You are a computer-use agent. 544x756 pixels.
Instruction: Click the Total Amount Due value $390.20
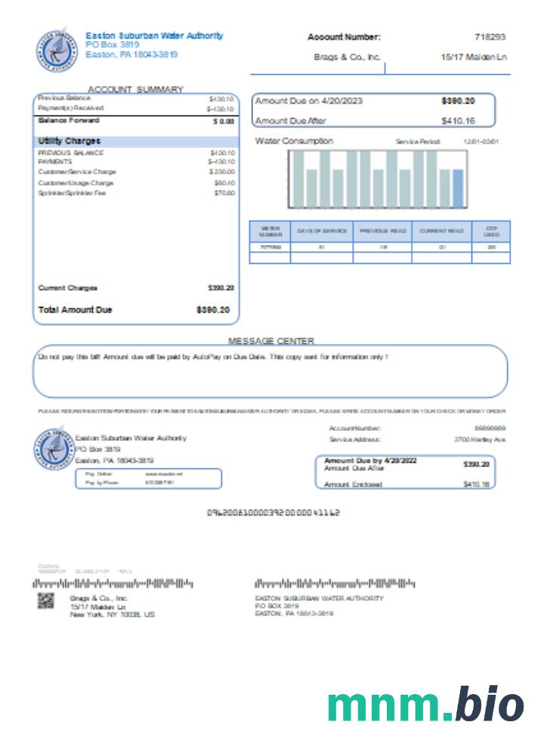click(x=215, y=310)
